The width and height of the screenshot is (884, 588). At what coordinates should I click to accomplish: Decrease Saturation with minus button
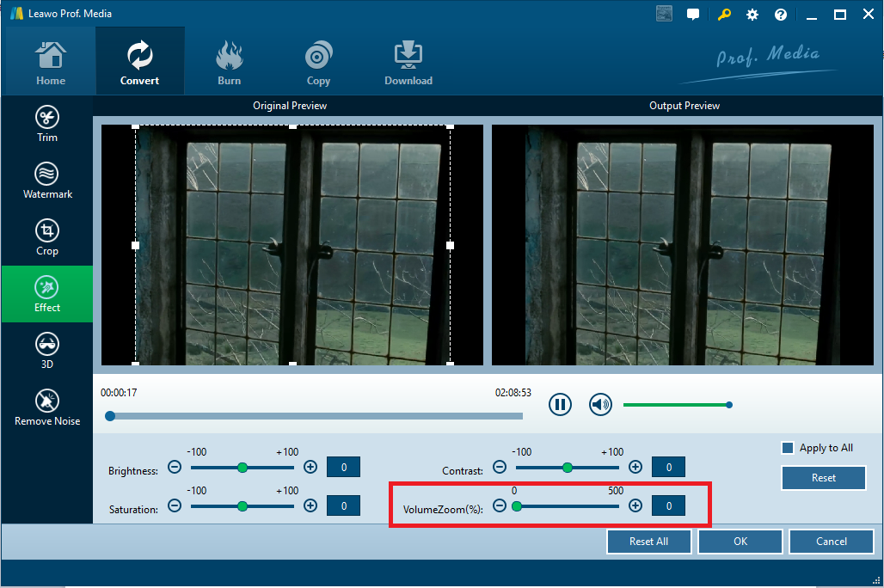[175, 505]
